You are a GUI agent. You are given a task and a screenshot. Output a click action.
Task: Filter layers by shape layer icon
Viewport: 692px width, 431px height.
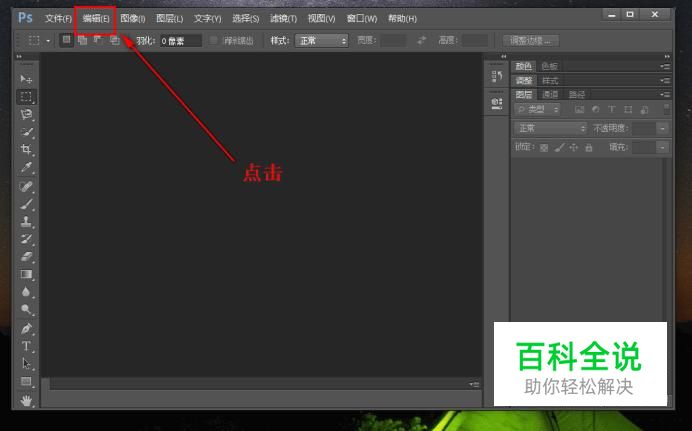628,109
